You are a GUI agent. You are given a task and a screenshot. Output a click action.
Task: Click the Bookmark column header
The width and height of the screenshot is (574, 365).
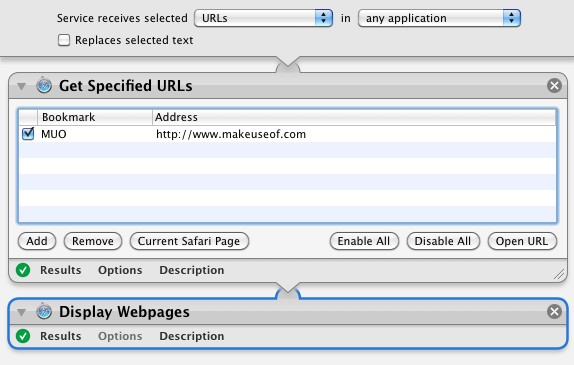coord(95,117)
